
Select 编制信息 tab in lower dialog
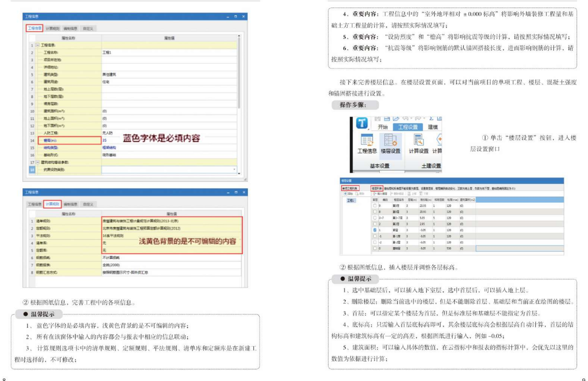point(70,204)
